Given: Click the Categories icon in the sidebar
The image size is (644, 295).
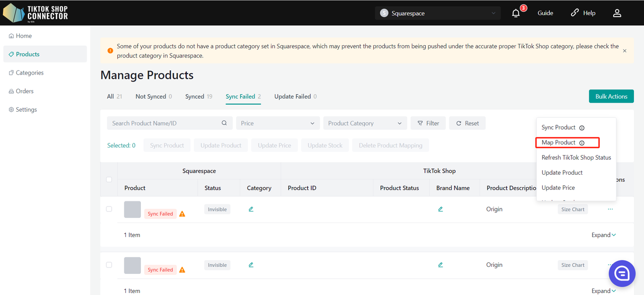Looking at the screenshot, I should 11,72.
